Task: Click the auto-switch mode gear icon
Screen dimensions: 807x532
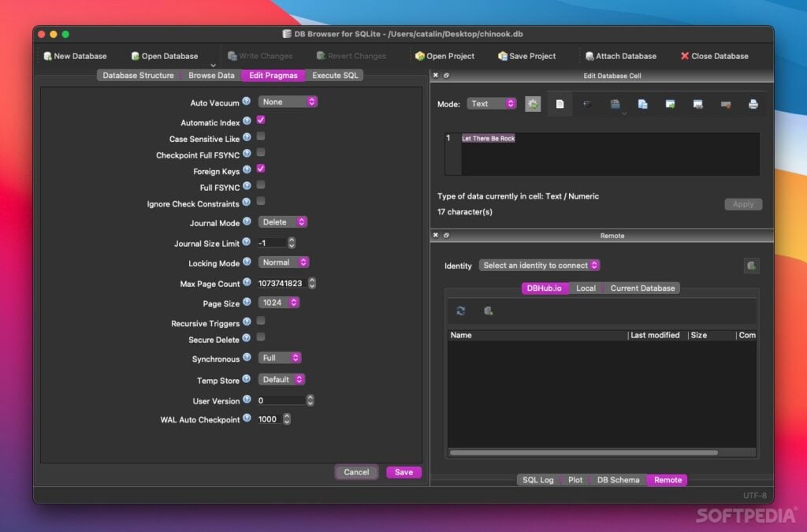Action: click(533, 104)
